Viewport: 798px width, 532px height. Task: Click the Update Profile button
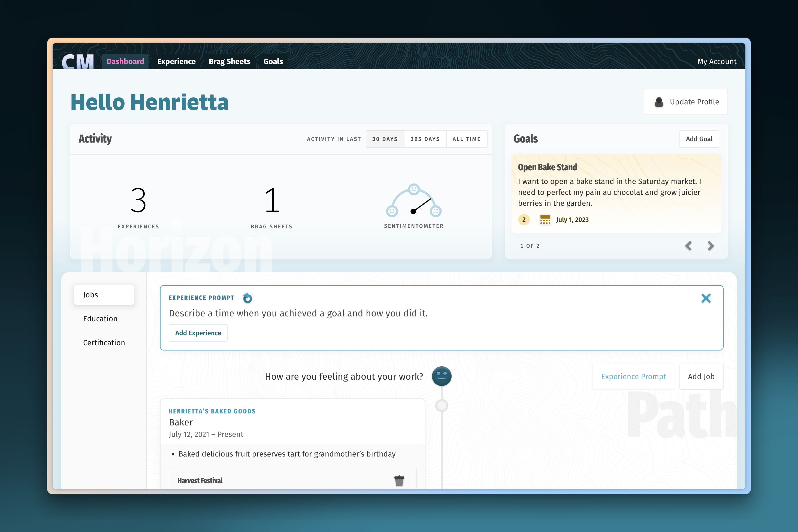click(x=685, y=102)
